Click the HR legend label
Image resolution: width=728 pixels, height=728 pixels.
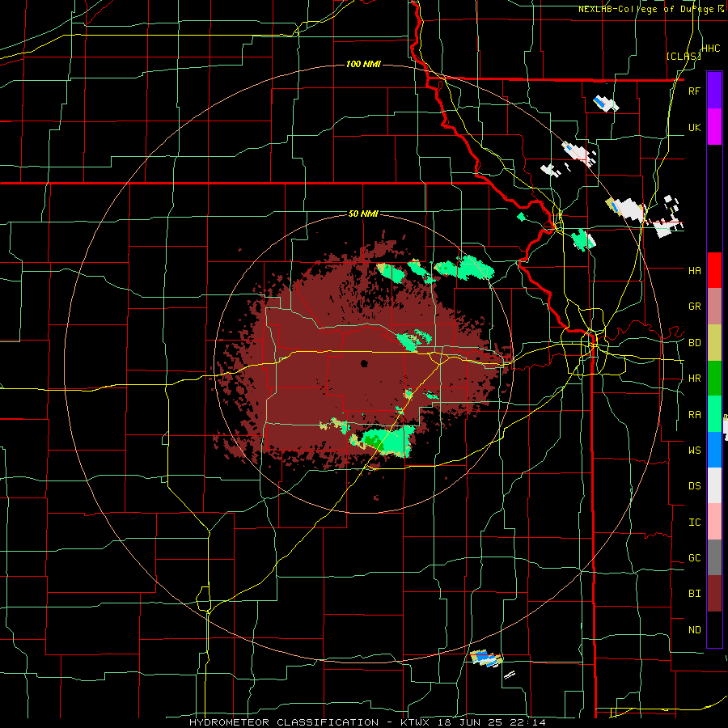pos(694,379)
